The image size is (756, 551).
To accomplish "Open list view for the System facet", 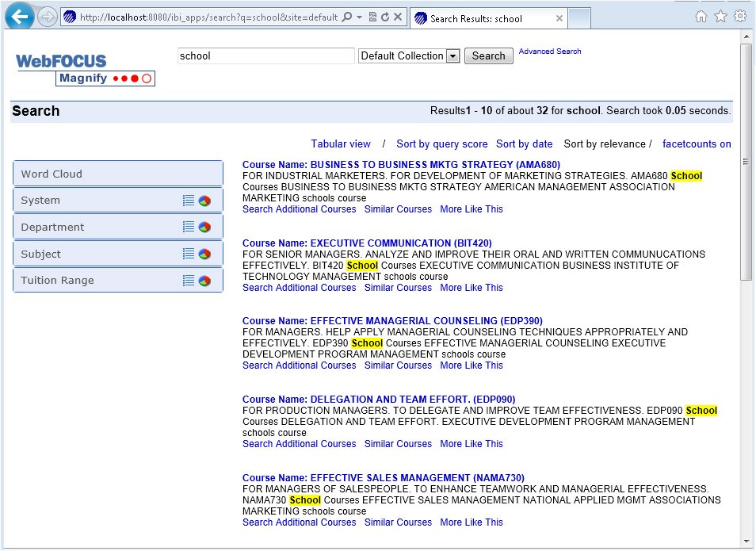I will click(x=188, y=200).
